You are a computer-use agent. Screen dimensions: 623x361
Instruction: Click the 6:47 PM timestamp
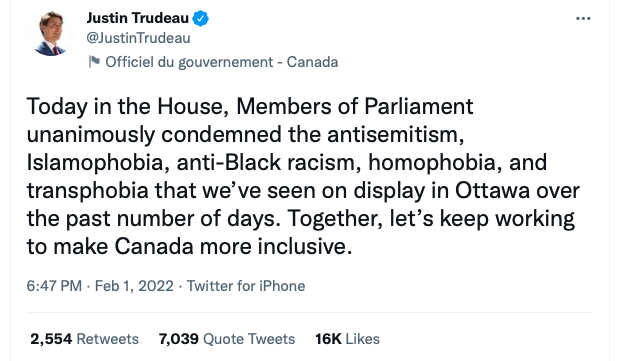(x=54, y=286)
